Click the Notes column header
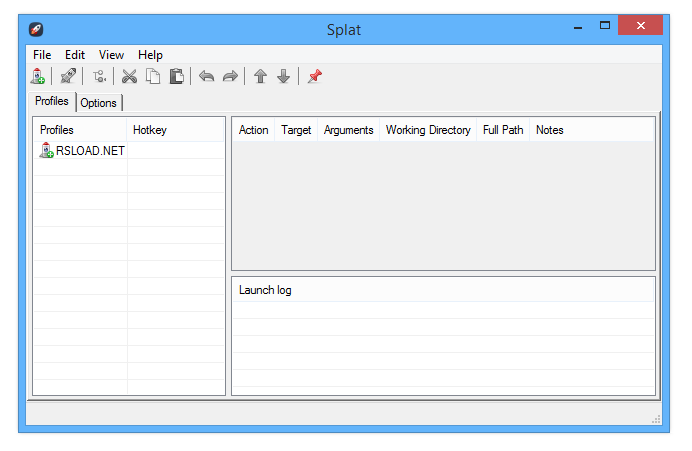 click(591, 130)
